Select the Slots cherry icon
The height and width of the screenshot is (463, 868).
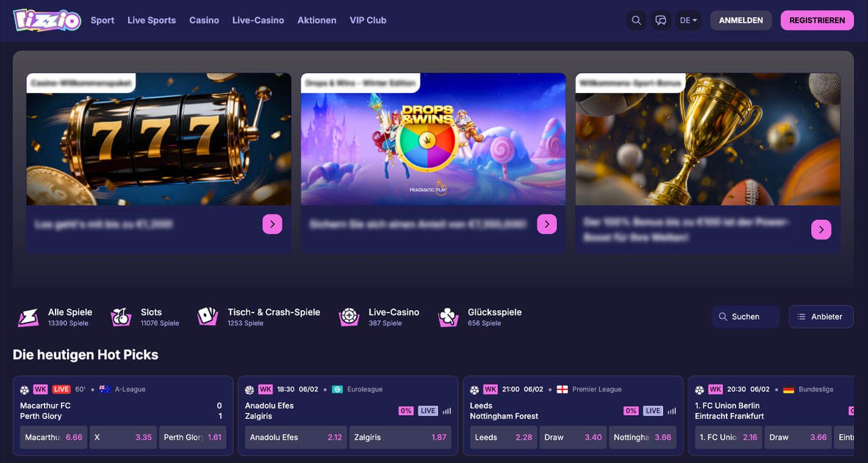pyautogui.click(x=121, y=317)
